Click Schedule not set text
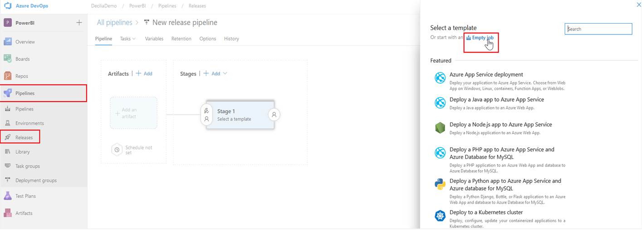The height and width of the screenshot is (231, 644). tap(139, 150)
